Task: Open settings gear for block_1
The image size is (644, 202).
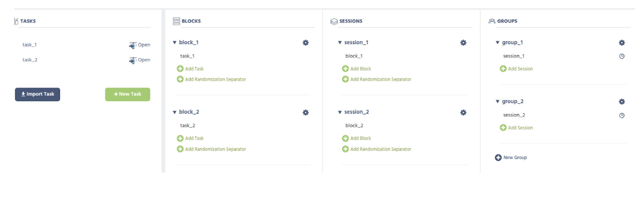Action: coord(305,43)
